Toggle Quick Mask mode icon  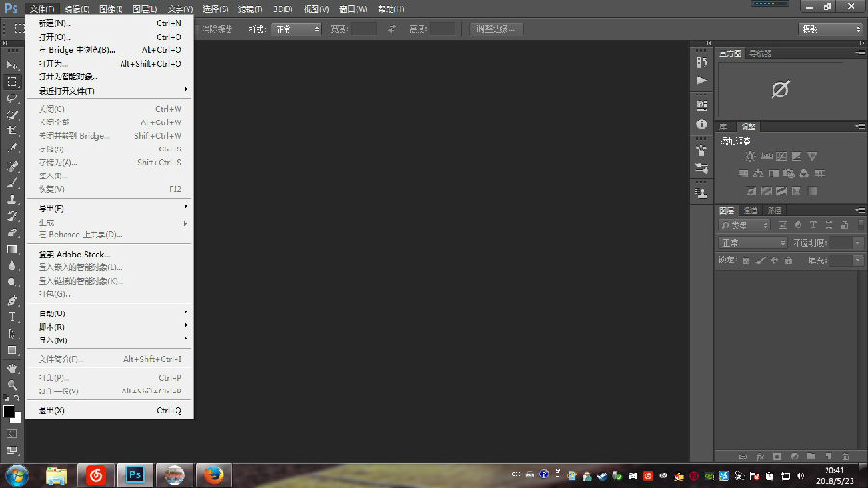coord(13,434)
